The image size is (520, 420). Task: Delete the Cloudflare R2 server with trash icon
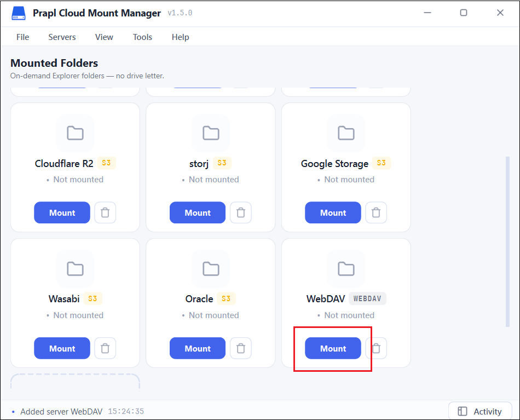[105, 212]
